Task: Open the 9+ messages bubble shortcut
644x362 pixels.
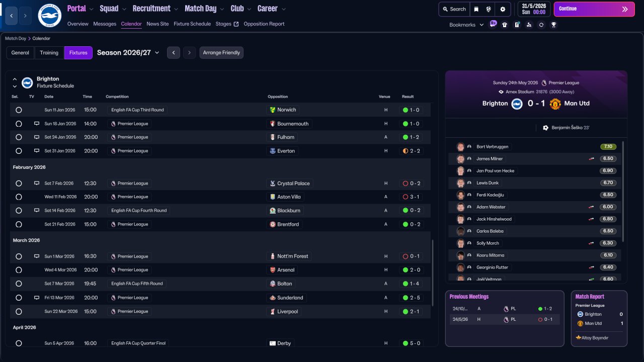Action: point(493,24)
